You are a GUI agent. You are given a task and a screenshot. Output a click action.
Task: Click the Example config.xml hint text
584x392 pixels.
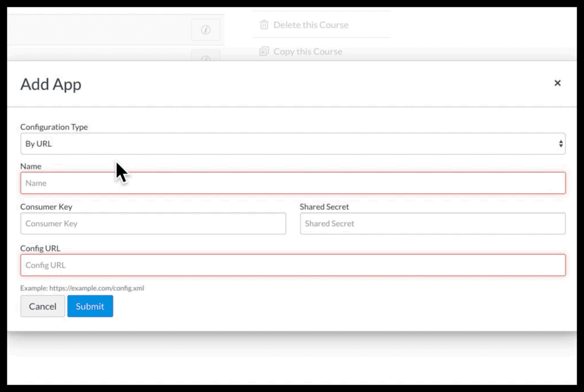coord(82,288)
